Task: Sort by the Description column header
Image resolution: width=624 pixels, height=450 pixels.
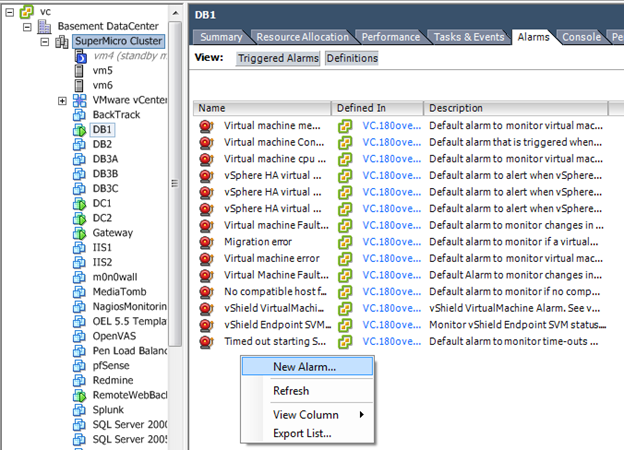Action: point(516,108)
